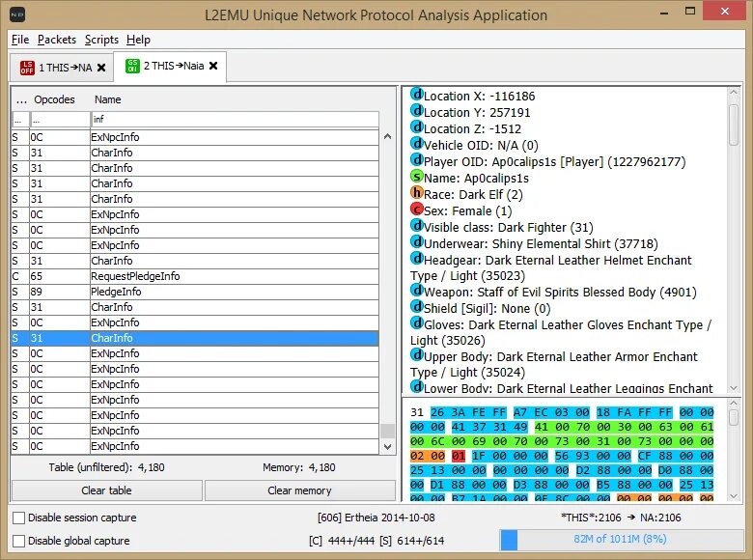Screen dimensions: 753x560
Task: Click the d icon beside Vehicle OID
Action: point(417,144)
